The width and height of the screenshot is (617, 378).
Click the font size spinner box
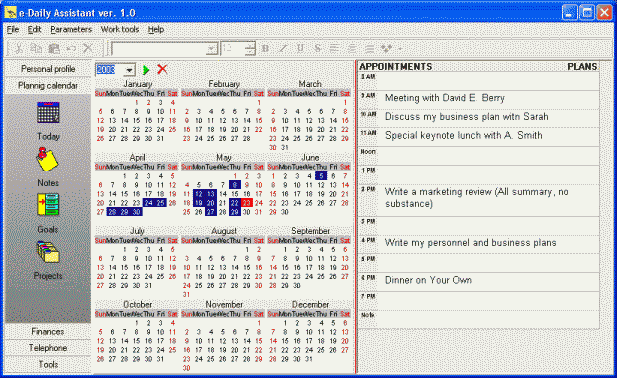pos(238,49)
